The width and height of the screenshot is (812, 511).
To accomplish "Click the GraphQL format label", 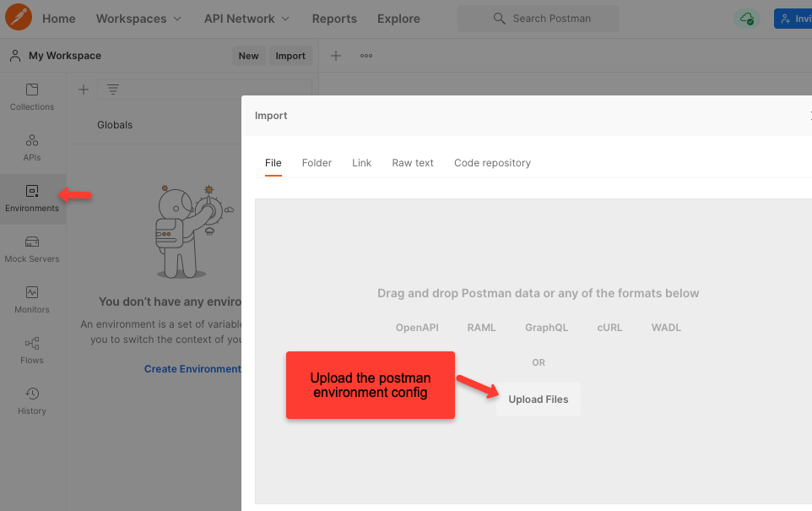I will click(546, 328).
